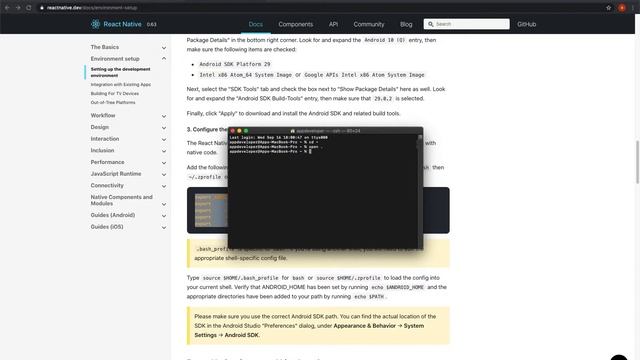Bookmark page with the star icon

tap(609, 8)
